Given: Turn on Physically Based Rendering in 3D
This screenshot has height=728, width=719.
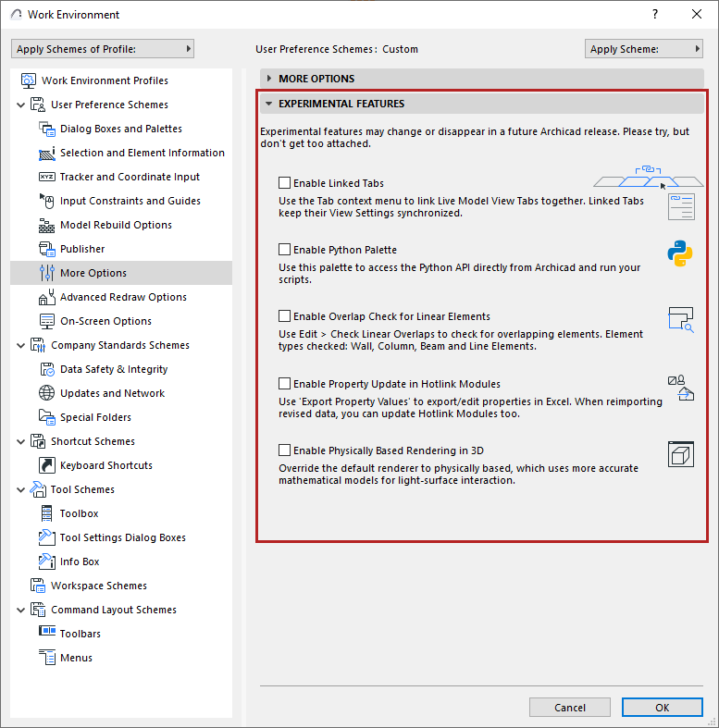Looking at the screenshot, I should click(284, 450).
